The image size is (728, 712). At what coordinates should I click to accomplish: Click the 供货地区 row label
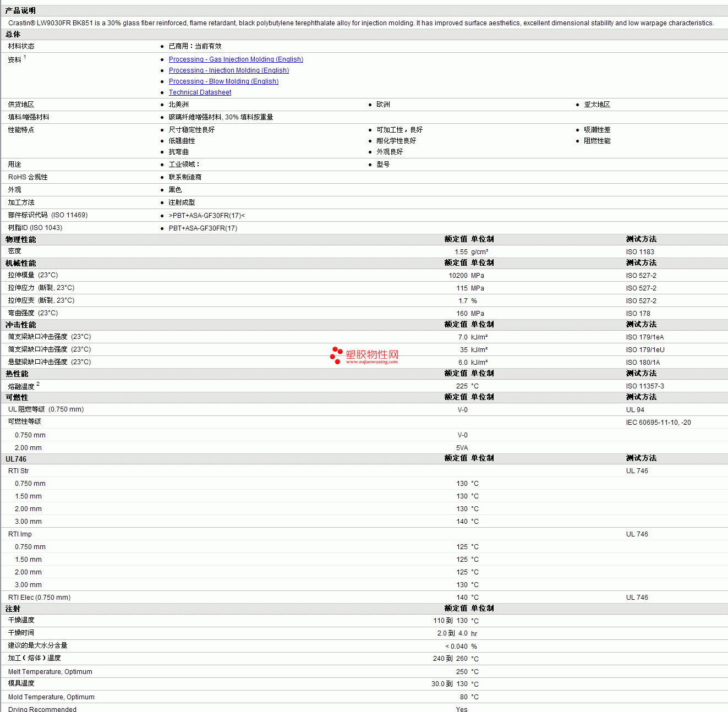coord(21,105)
